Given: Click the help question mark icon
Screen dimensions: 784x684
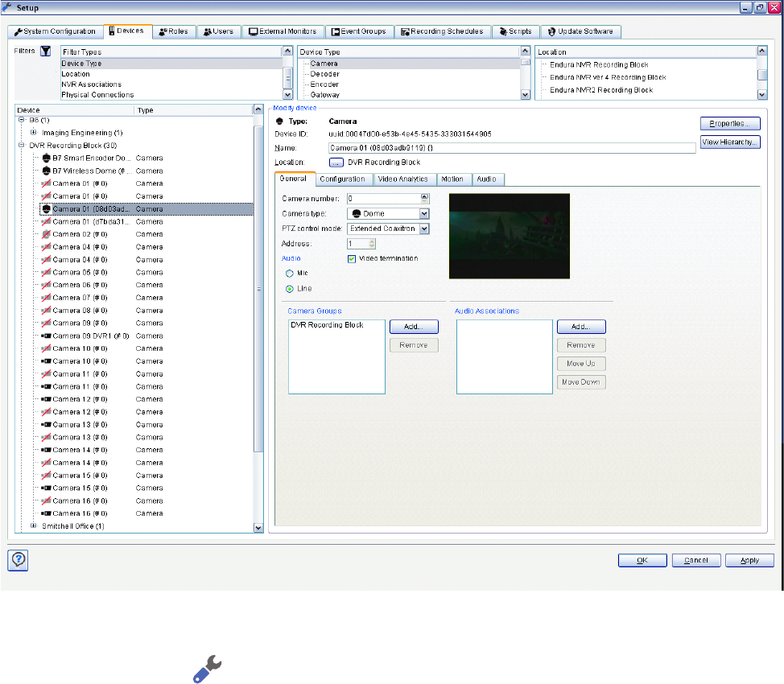Looking at the screenshot, I should click(18, 560).
